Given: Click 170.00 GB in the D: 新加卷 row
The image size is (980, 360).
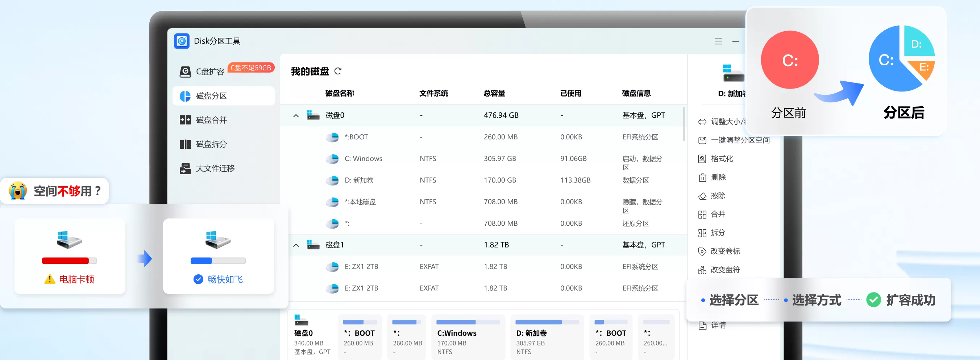Looking at the screenshot, I should 500,180.
